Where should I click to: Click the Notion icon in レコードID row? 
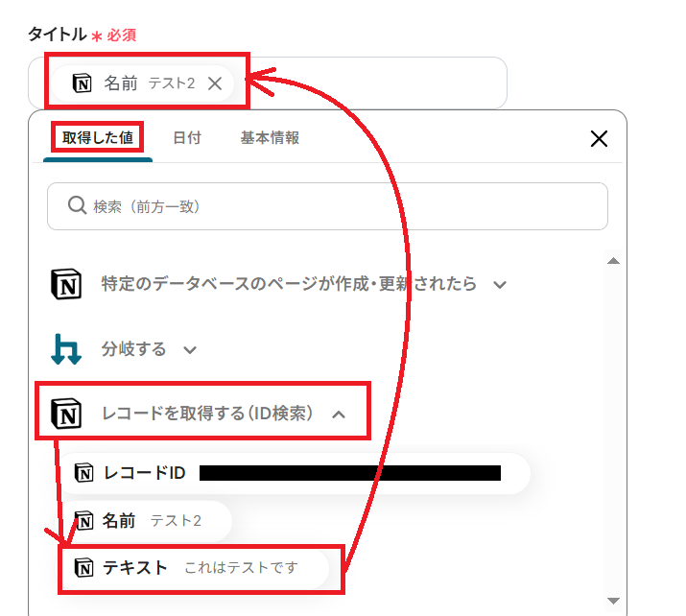[84, 473]
